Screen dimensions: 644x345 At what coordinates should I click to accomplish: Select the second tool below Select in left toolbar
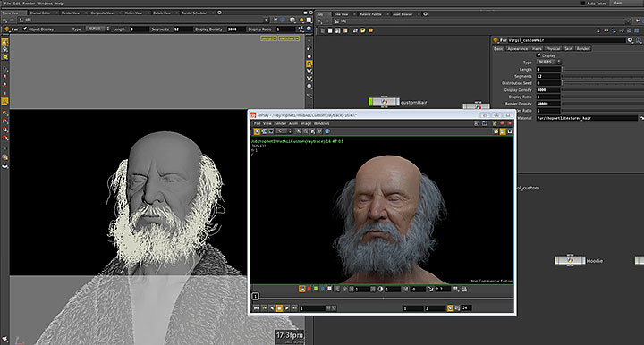(x=5, y=49)
